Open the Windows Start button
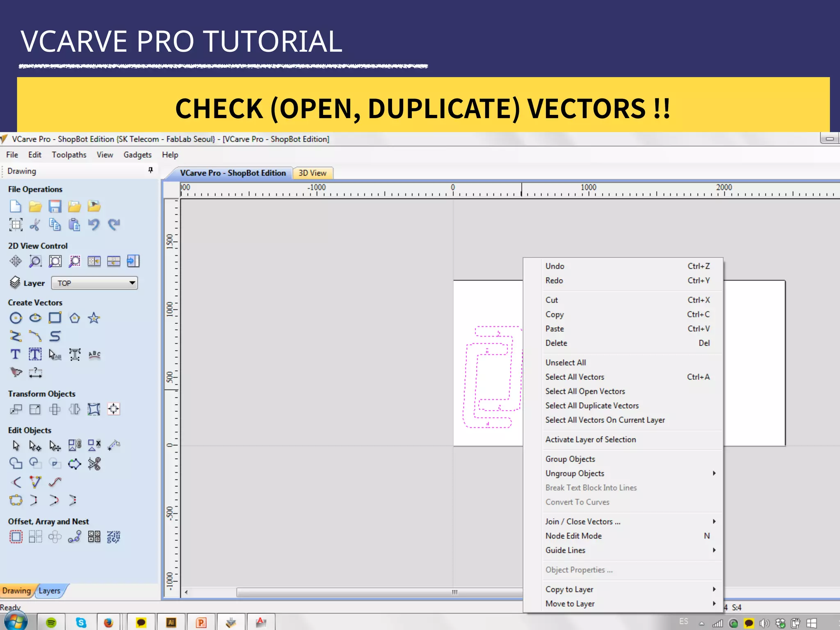Image resolution: width=840 pixels, height=630 pixels. click(x=16, y=622)
